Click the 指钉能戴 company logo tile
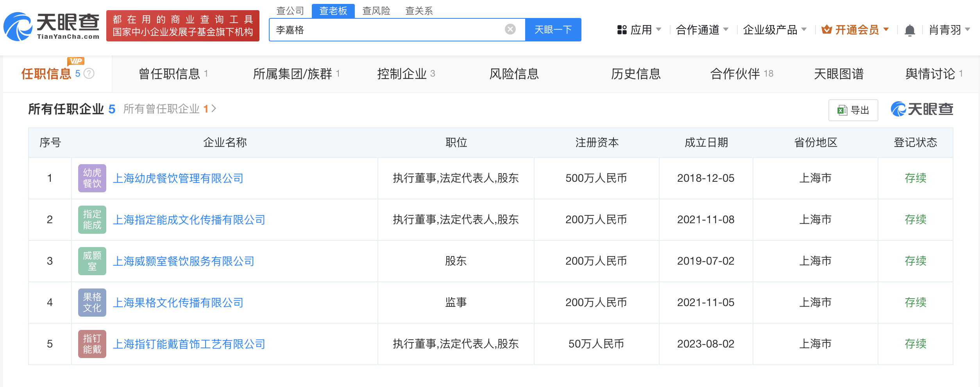Screen dimensions: 980x387 [x=92, y=344]
